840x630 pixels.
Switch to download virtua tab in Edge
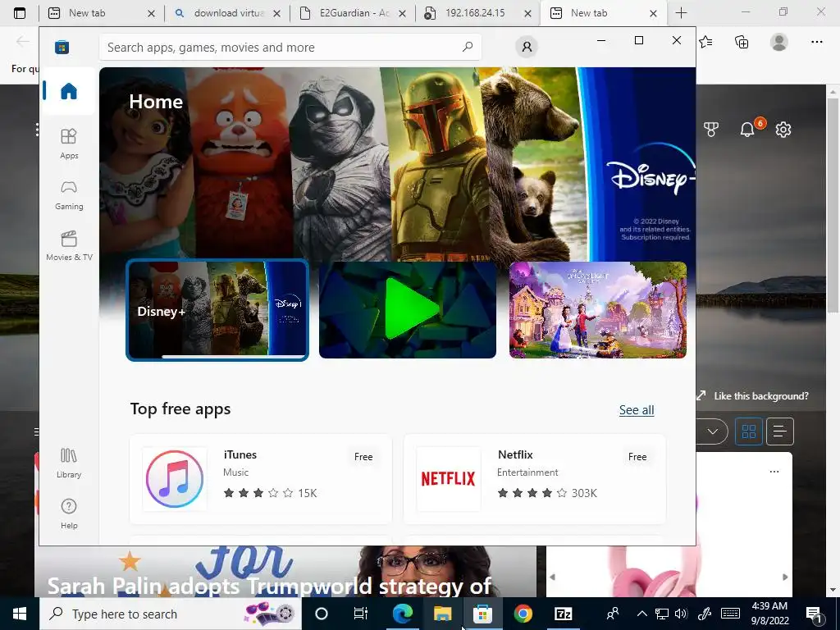point(228,13)
